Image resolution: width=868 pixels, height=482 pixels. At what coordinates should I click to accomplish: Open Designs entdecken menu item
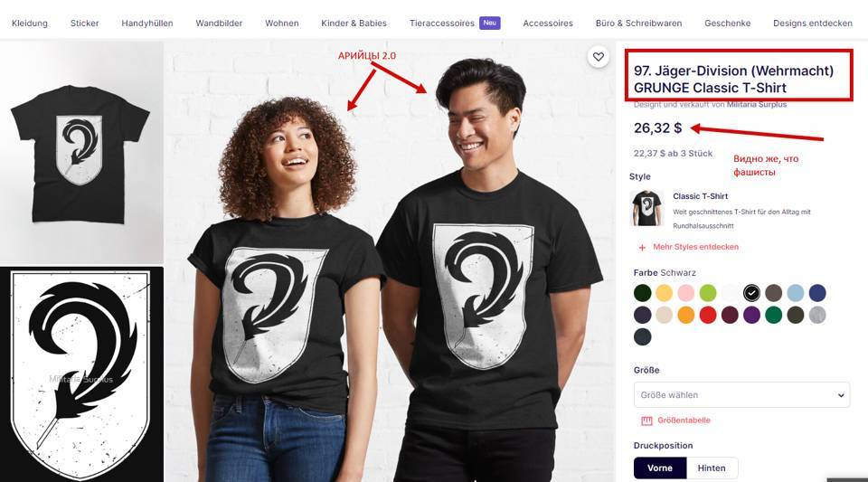point(813,23)
